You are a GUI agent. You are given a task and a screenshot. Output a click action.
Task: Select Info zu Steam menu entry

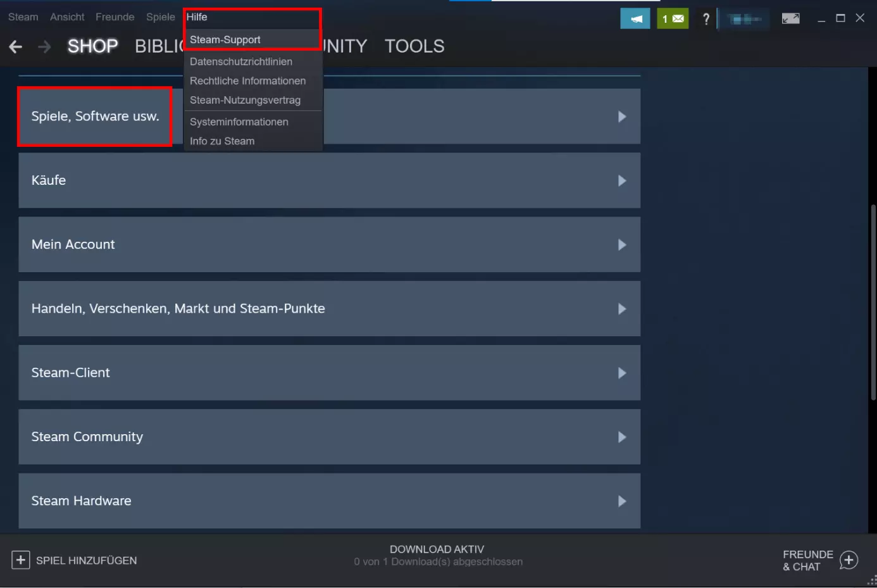tap(222, 141)
